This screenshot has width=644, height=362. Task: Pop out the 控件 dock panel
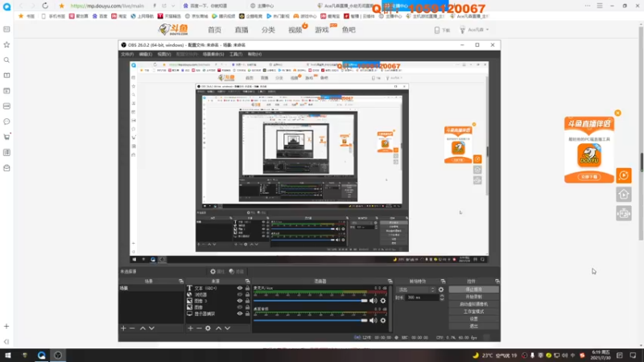point(497,281)
